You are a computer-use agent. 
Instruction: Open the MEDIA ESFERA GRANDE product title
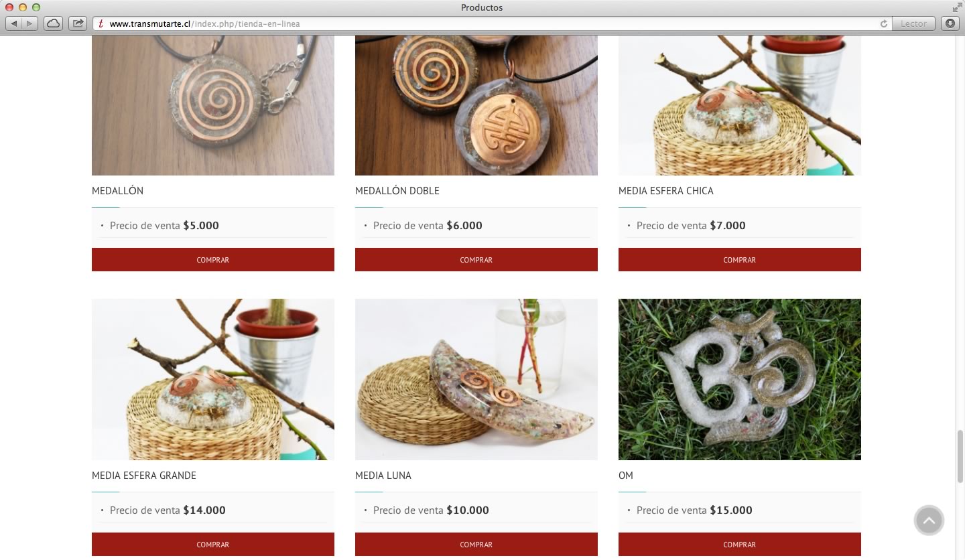[x=144, y=476]
